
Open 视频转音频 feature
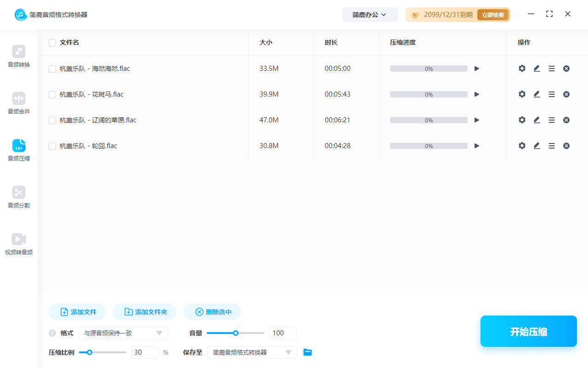click(x=18, y=243)
